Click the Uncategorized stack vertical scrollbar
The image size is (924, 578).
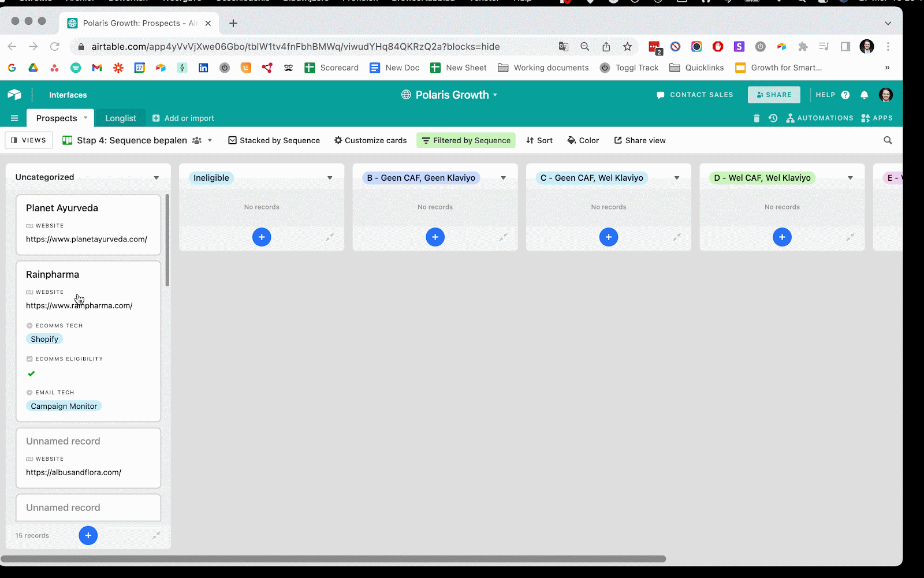pyautogui.click(x=167, y=240)
